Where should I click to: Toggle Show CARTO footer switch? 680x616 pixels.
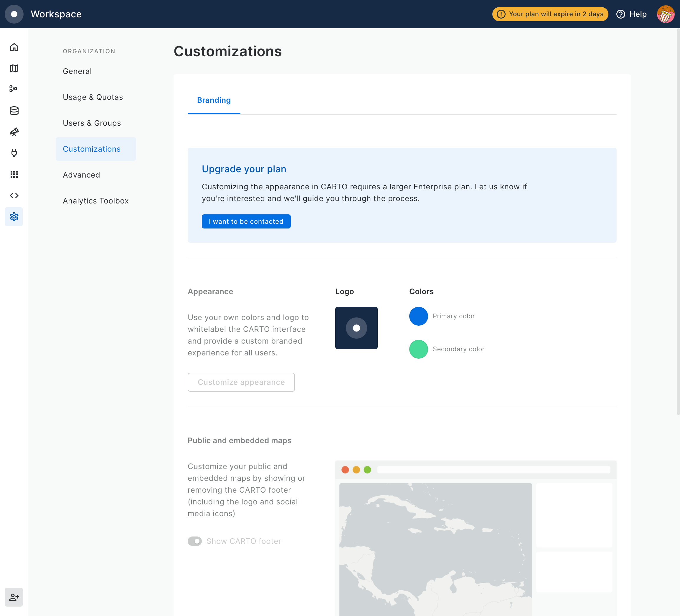point(195,541)
